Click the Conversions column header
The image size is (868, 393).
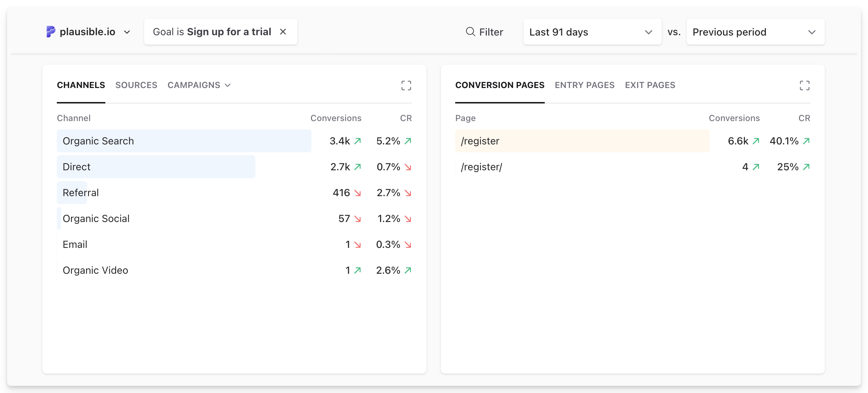pyautogui.click(x=335, y=118)
